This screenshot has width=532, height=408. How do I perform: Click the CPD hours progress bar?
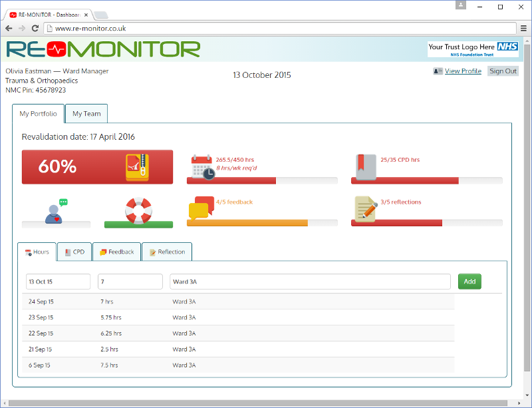(427, 181)
